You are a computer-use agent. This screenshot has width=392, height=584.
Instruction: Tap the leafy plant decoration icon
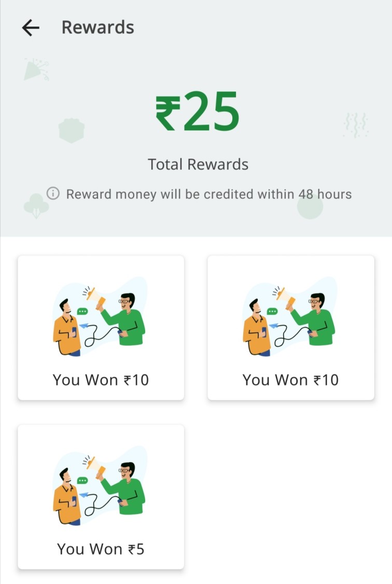click(x=36, y=206)
